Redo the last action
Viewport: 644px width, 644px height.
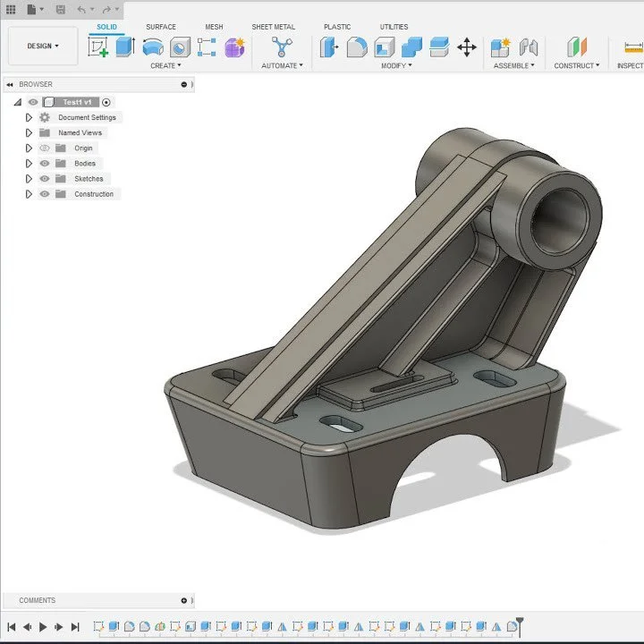tap(106, 9)
